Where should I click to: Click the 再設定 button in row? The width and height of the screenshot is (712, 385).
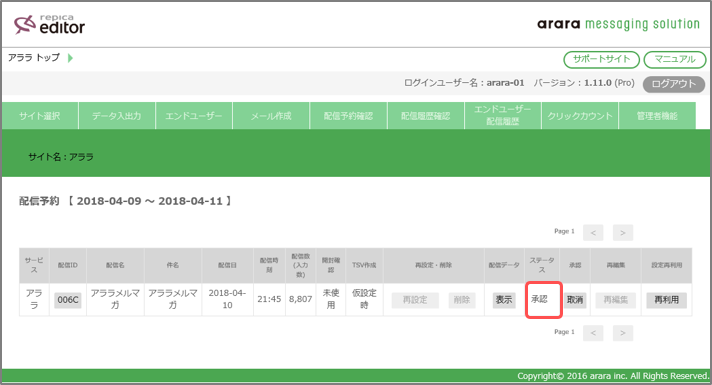415,300
